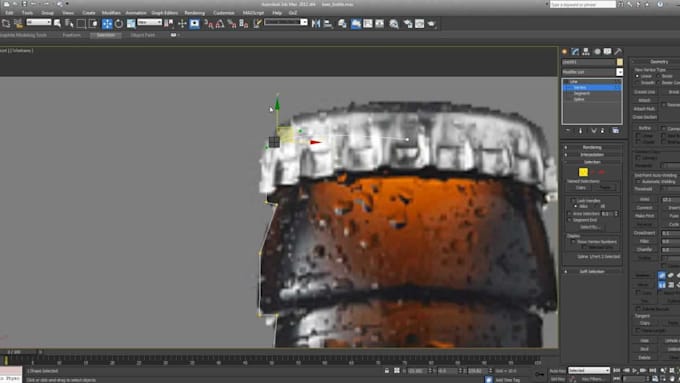Image resolution: width=680 pixels, height=383 pixels.
Task: Toggle the Window/Crossing selection mode
Action: point(93,23)
